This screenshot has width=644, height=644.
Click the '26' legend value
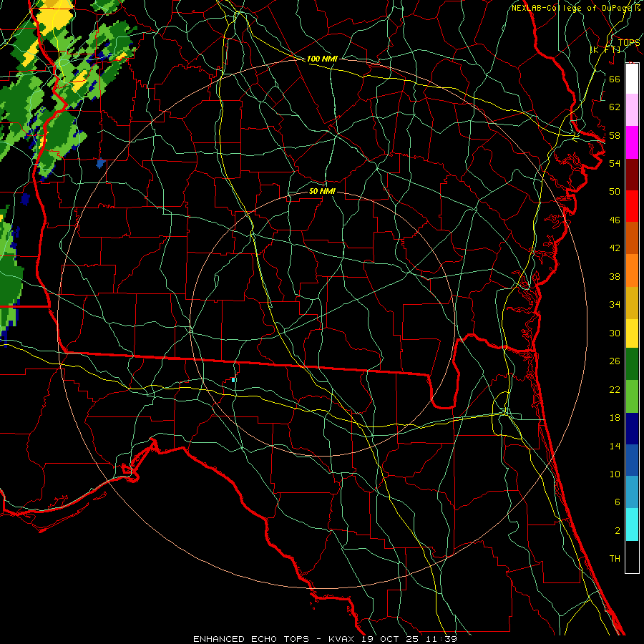(x=615, y=361)
